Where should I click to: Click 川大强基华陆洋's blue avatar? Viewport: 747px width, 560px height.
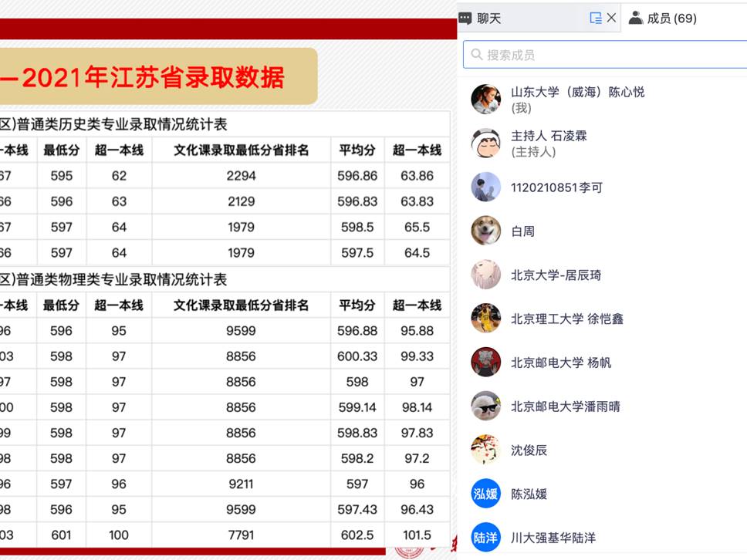coord(485,537)
